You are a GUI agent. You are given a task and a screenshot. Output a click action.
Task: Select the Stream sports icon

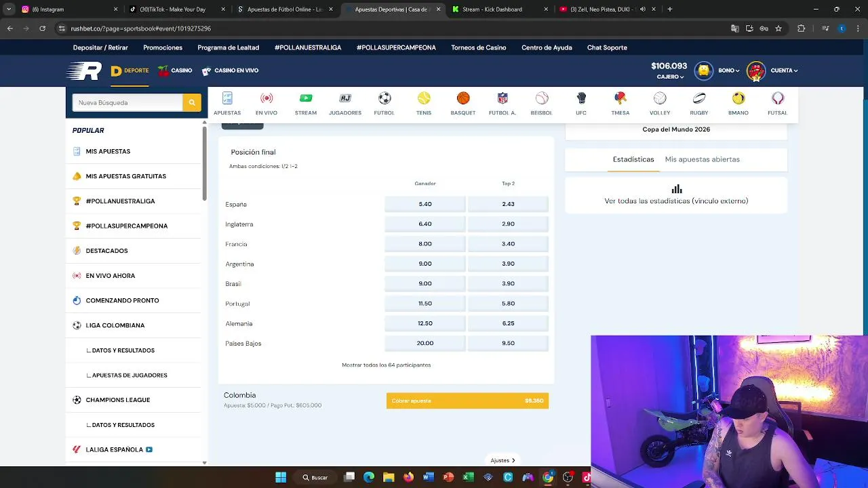pos(306,98)
